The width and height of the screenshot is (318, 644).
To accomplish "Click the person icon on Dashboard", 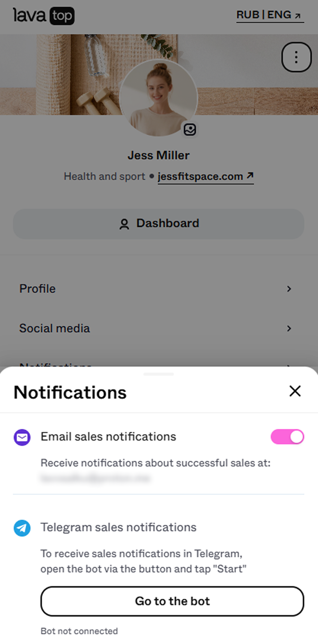I will pos(124,224).
